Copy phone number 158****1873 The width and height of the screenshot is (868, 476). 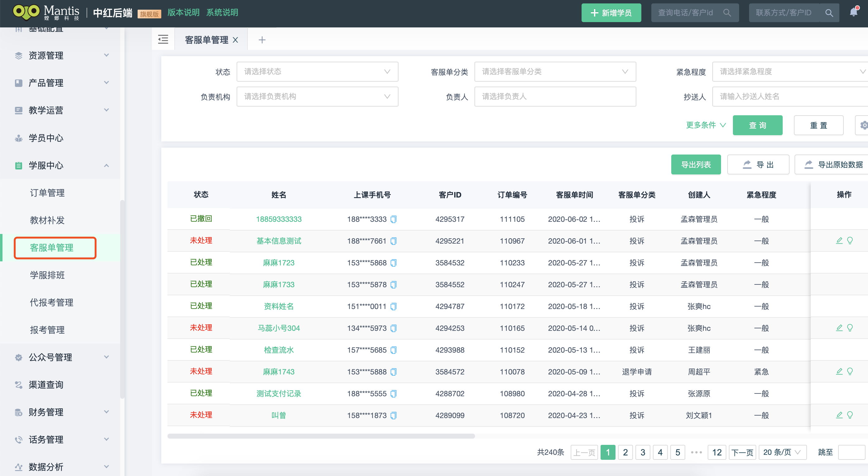click(393, 415)
